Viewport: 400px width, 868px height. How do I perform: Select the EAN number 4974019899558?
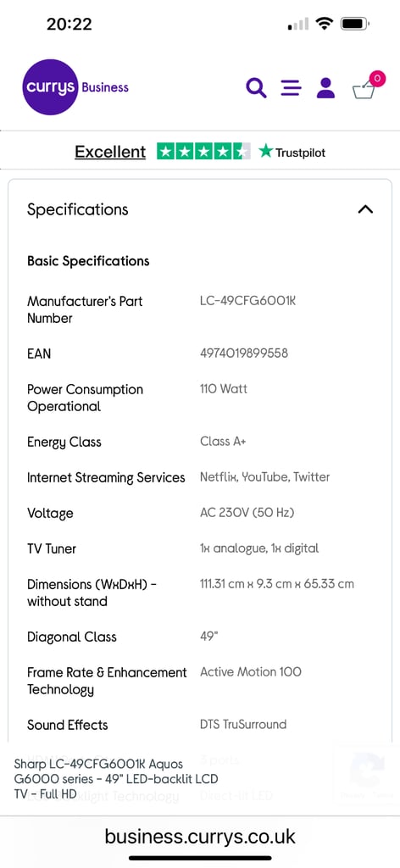point(244,353)
